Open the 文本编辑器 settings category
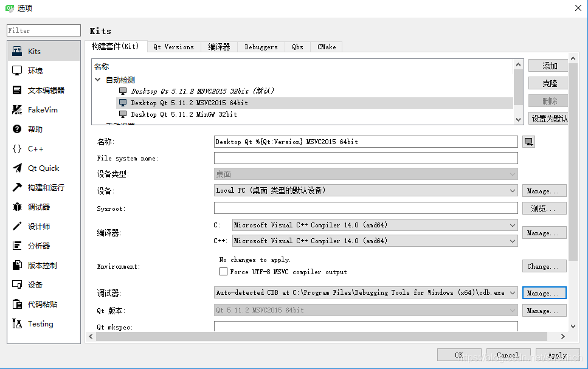 click(44, 90)
